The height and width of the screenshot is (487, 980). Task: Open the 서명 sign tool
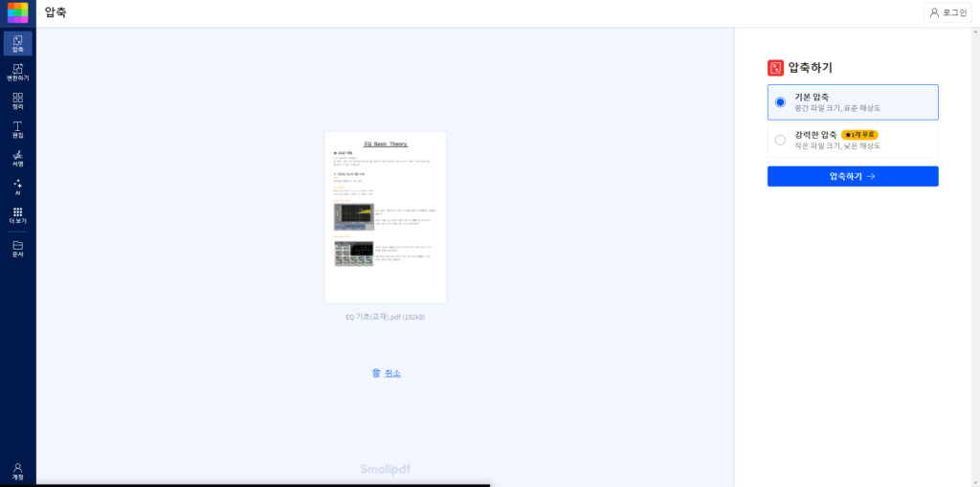(17, 158)
